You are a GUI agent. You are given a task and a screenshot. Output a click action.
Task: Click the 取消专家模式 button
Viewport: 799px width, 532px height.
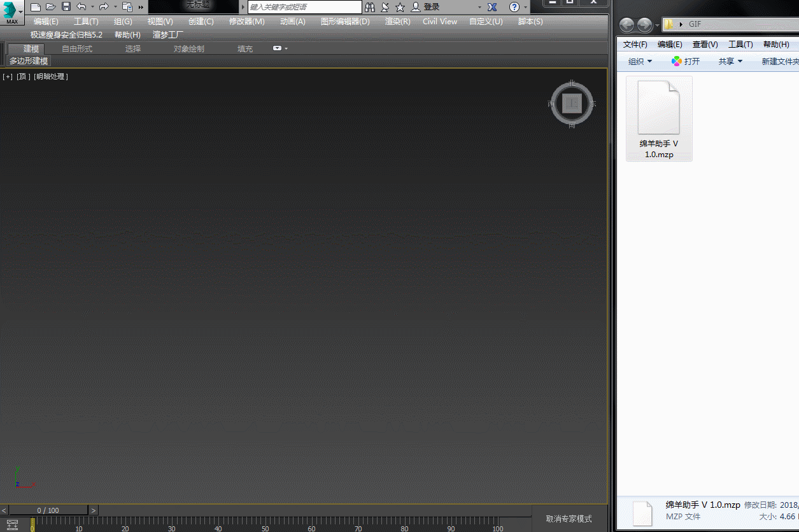tap(569, 519)
